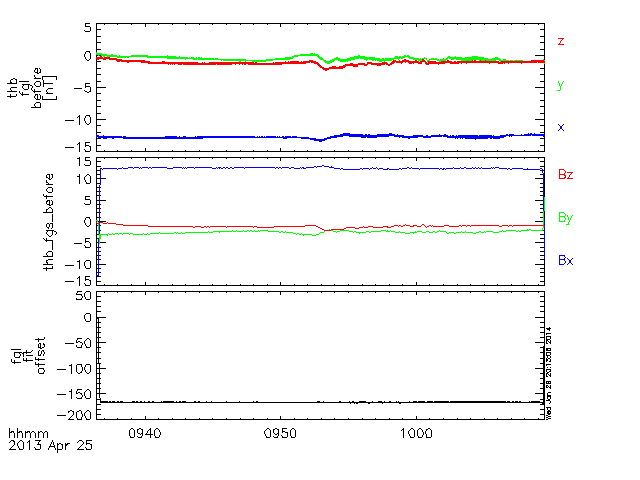
Task: Click the '-150' tick label in bottom panel
Action: [x=74, y=394]
